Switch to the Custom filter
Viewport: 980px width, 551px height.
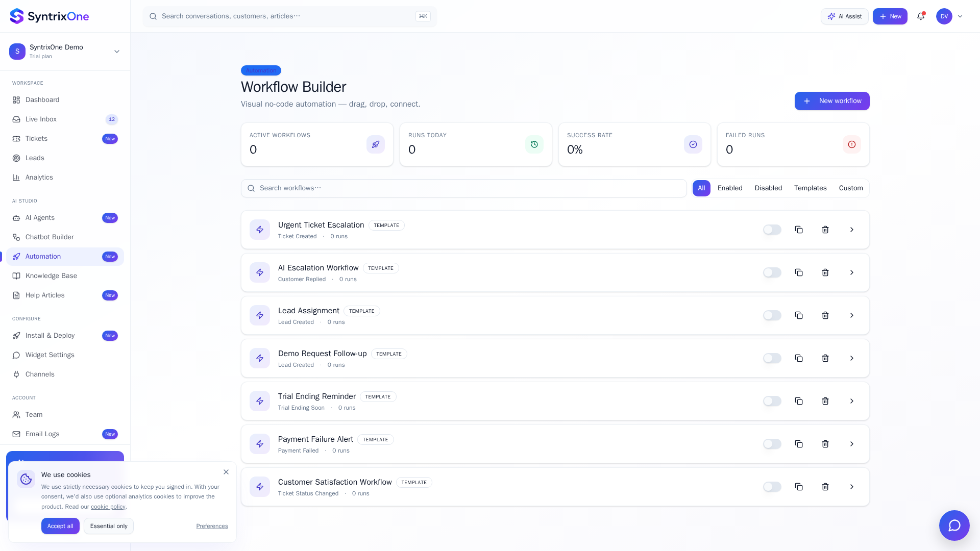(x=851, y=188)
